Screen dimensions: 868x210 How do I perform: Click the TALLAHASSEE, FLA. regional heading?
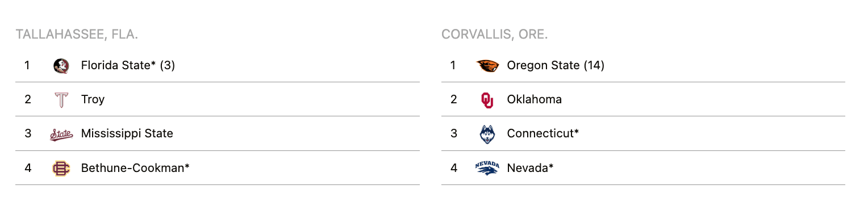(77, 35)
